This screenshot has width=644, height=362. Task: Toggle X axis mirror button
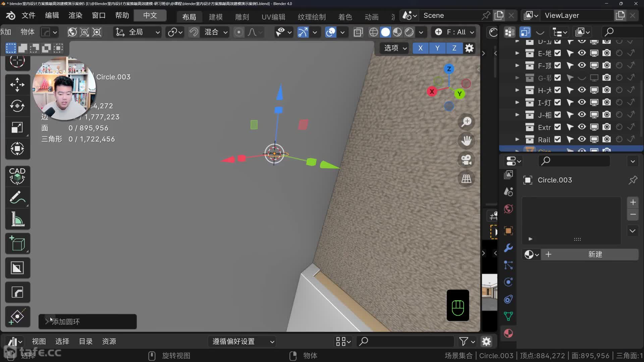420,48
